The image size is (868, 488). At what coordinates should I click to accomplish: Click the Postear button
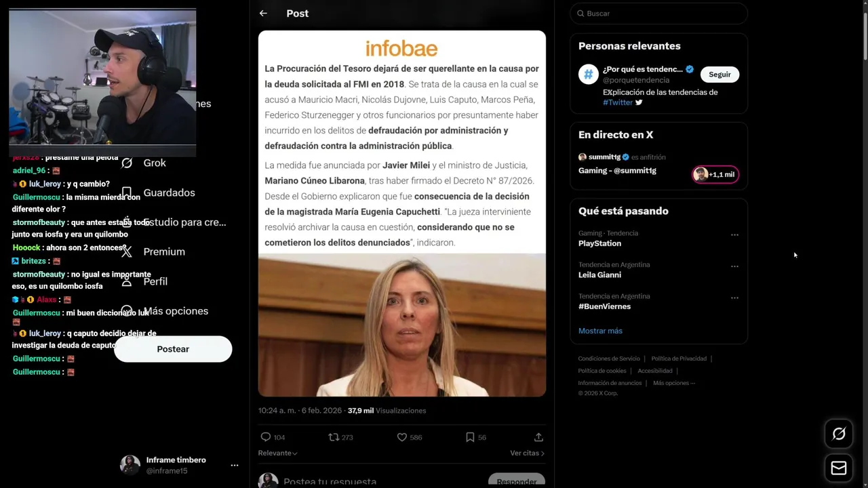coord(173,349)
